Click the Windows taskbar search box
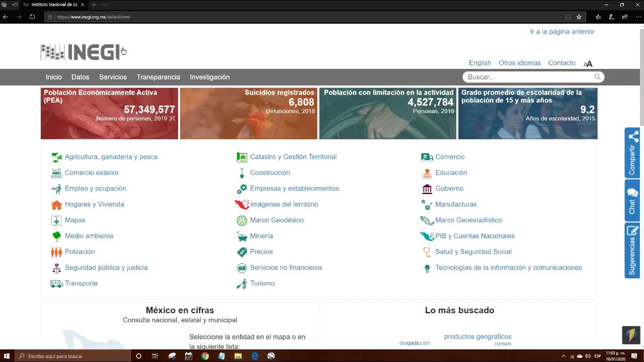 click(72, 356)
